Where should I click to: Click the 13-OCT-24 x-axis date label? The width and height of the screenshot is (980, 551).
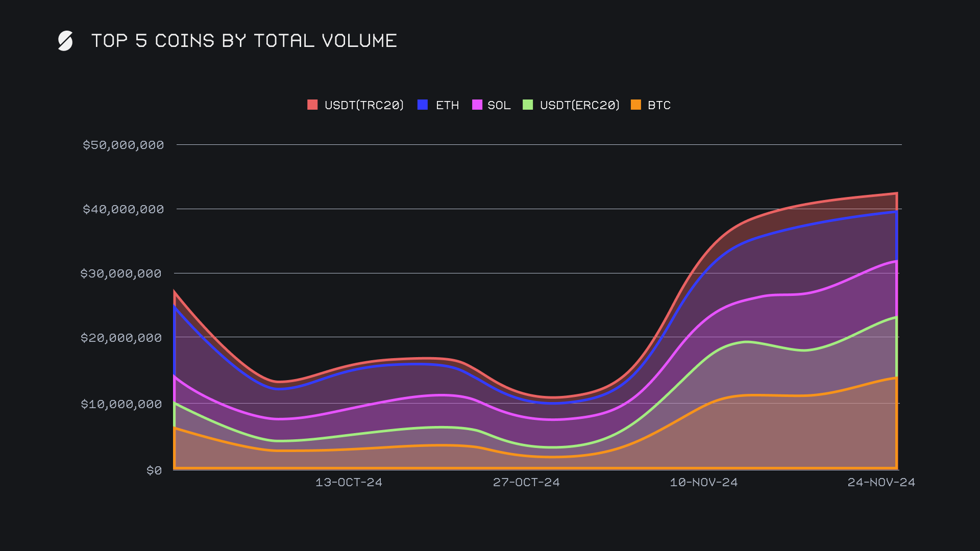click(x=349, y=482)
